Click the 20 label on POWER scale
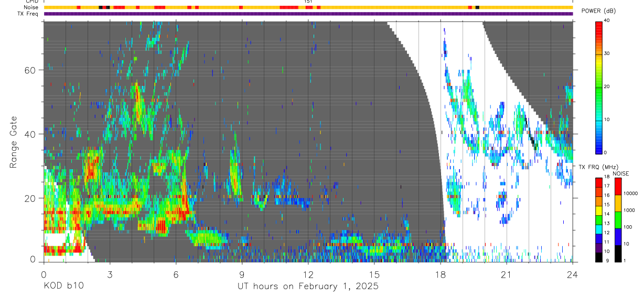Image resolution: width=644 pixels, height=297 pixels. pos(607,87)
